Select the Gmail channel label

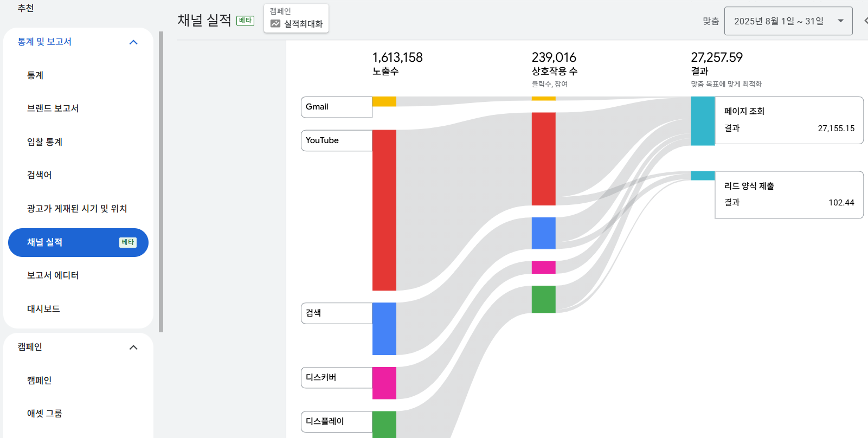pyautogui.click(x=336, y=107)
